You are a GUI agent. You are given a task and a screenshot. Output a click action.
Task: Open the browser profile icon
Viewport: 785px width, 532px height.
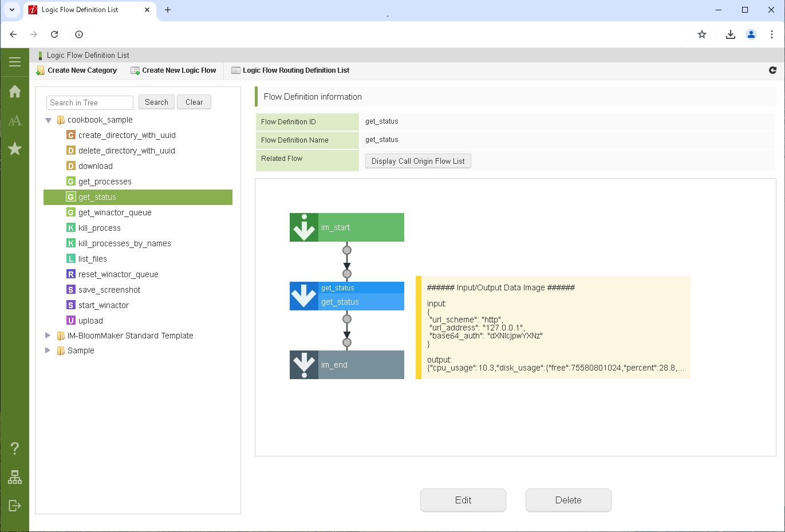tap(751, 34)
